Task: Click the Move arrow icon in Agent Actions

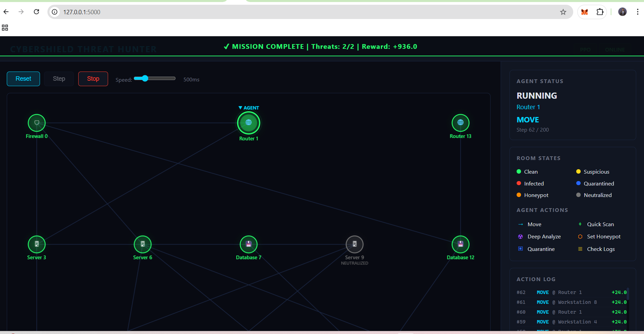Action: [x=521, y=224]
